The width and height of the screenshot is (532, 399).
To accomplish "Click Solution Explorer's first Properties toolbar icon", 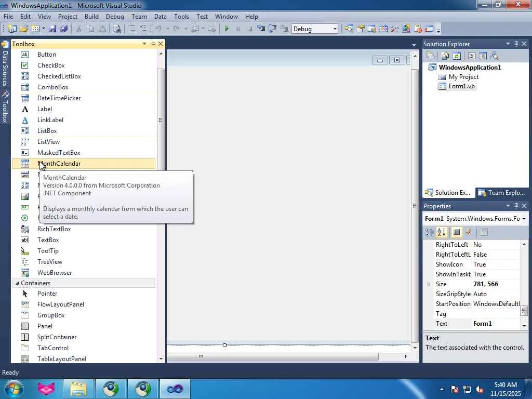I will click(431, 56).
